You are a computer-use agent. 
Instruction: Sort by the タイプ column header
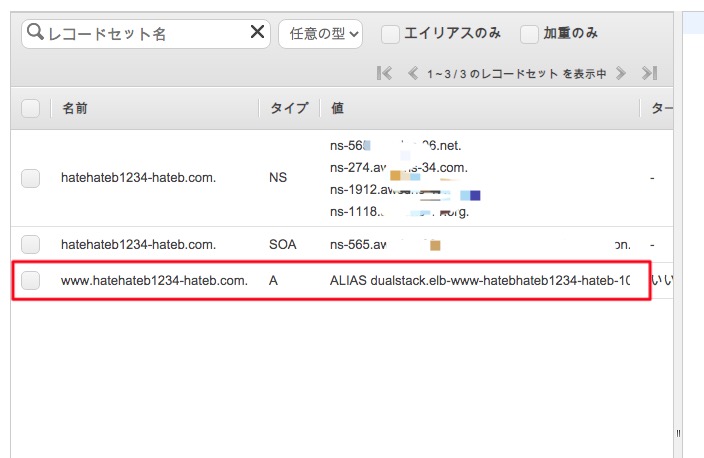pos(289,108)
